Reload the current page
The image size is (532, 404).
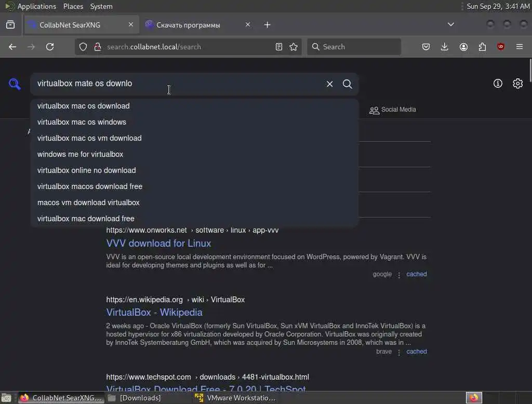[50, 47]
